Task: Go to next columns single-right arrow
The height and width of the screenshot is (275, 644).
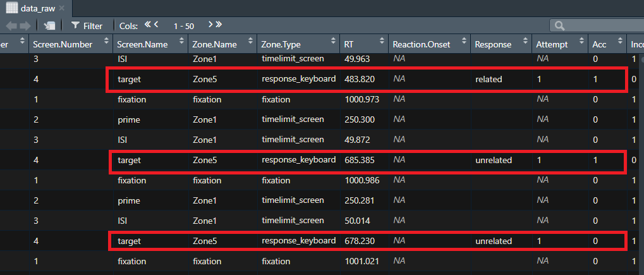Action: point(210,25)
